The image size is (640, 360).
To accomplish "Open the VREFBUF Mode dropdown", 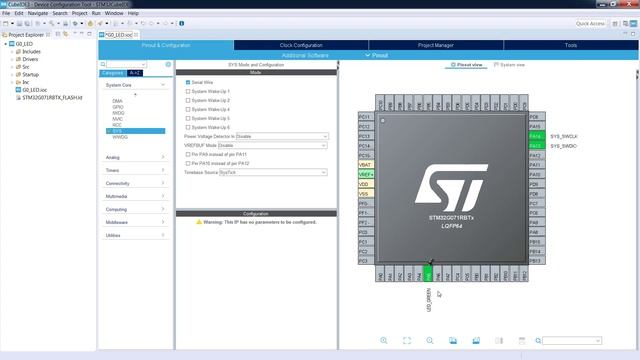I will coord(272,145).
